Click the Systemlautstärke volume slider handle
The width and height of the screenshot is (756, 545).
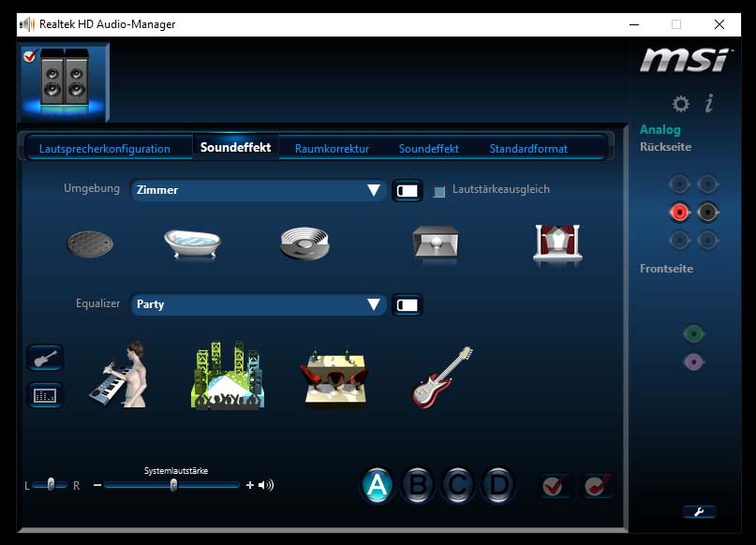[x=173, y=485]
